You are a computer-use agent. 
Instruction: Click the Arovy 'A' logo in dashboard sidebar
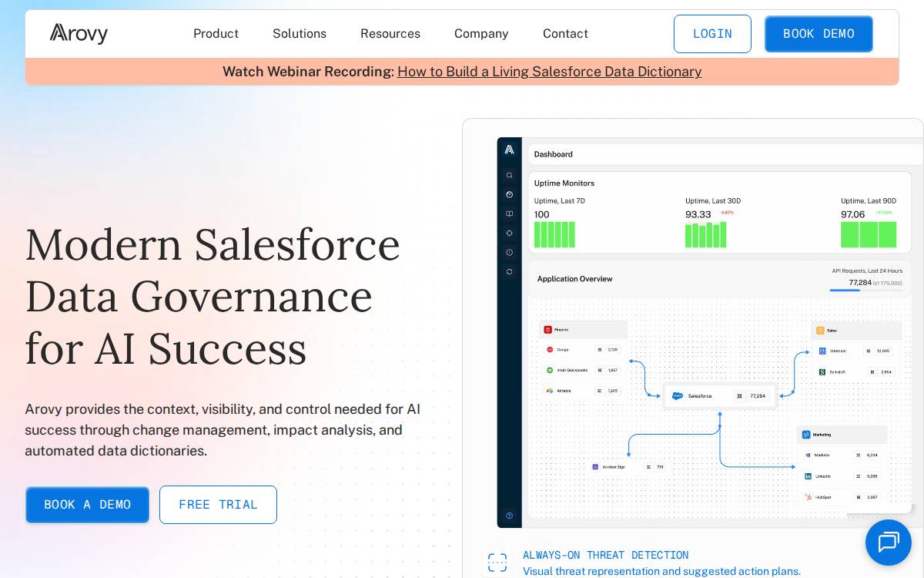coord(509,150)
